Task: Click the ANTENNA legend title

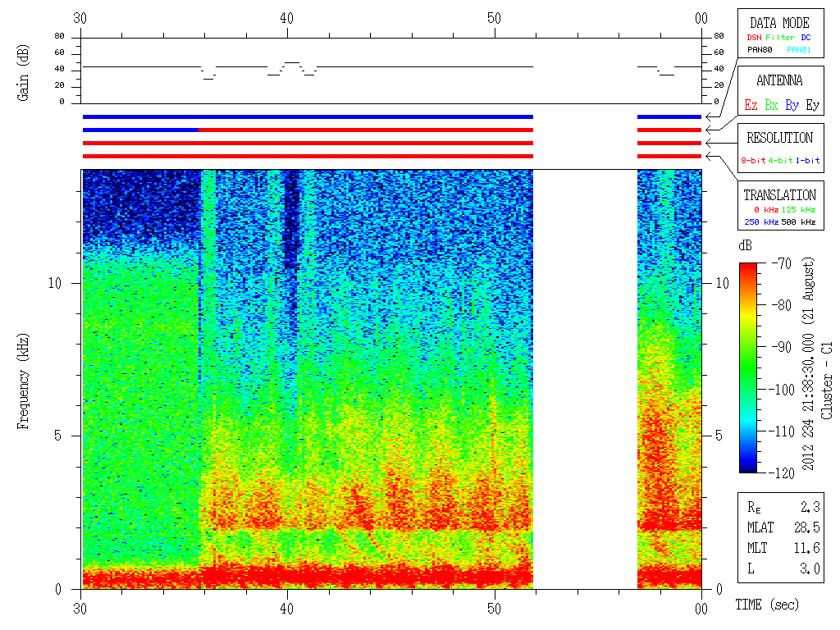Action: click(x=779, y=80)
